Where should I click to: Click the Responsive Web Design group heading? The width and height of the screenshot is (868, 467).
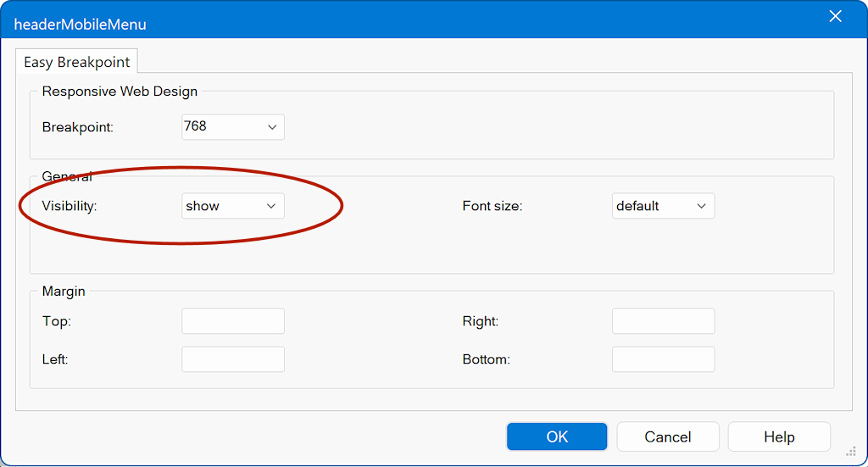click(x=120, y=92)
